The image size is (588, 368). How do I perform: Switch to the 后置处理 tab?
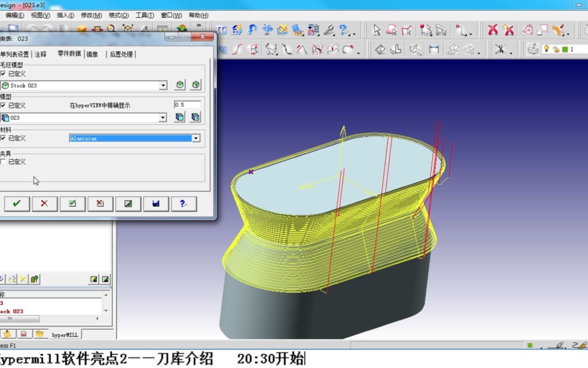(x=121, y=54)
